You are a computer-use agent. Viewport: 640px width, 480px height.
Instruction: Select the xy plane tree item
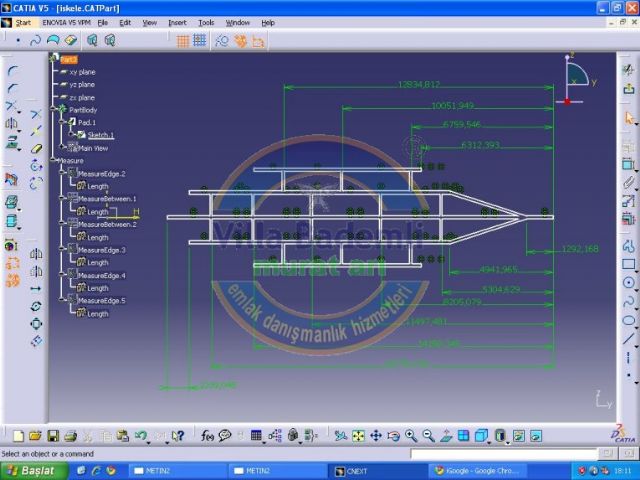pyautogui.click(x=82, y=72)
